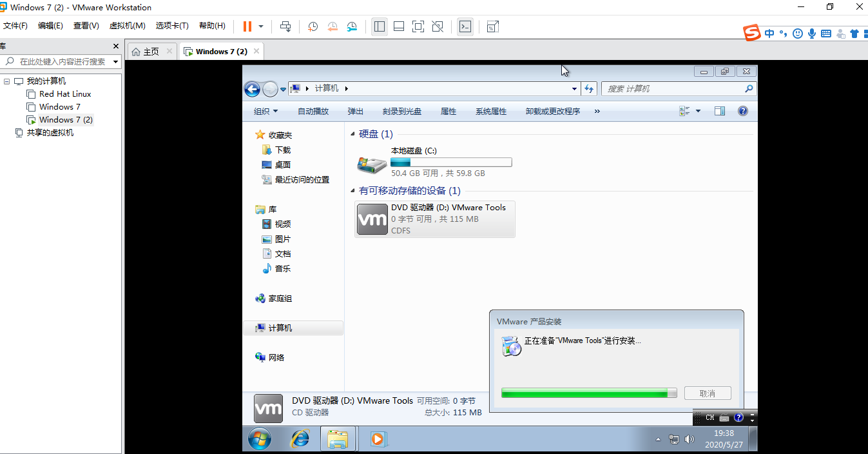
Task: Switch the VM to Unity mode
Action: (x=437, y=26)
